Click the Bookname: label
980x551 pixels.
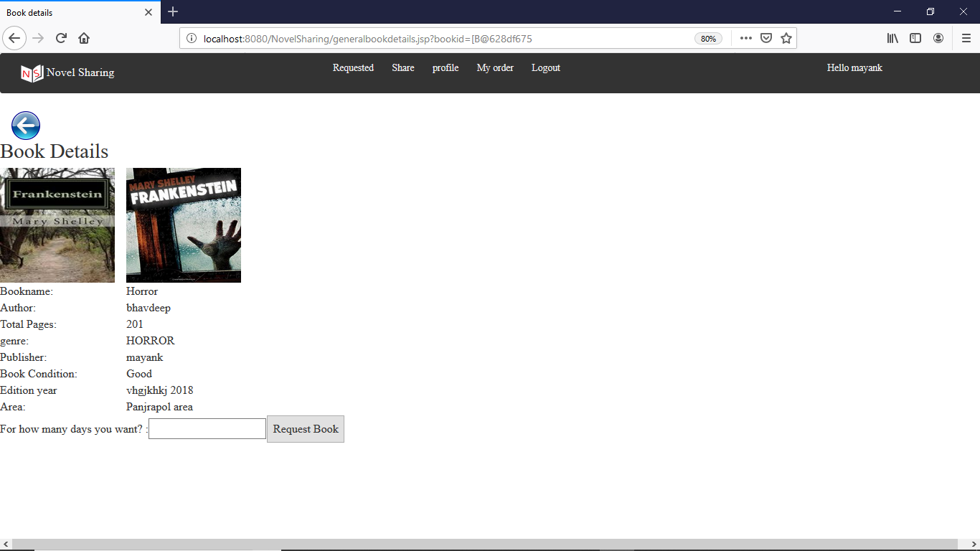(27, 291)
